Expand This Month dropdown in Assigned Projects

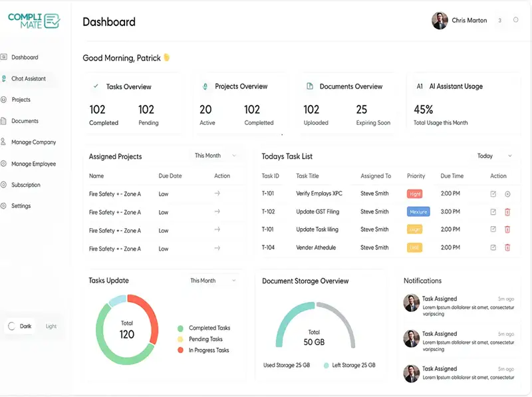[215, 156]
